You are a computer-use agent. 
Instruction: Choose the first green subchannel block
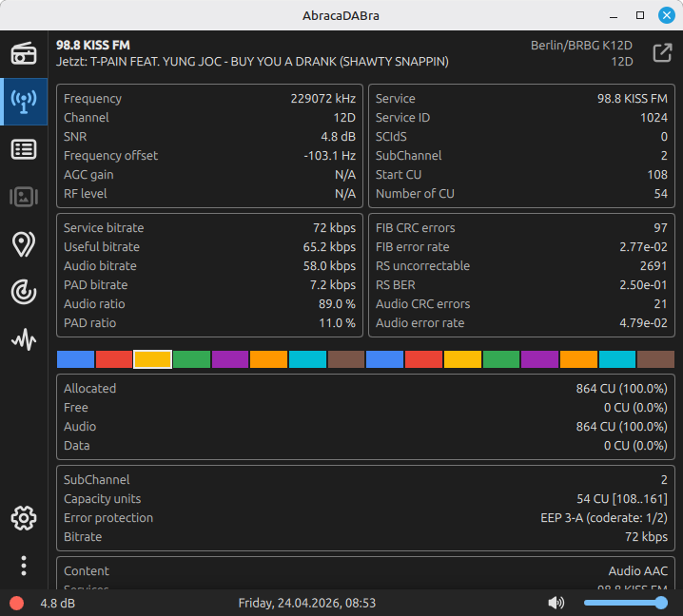tap(191, 359)
